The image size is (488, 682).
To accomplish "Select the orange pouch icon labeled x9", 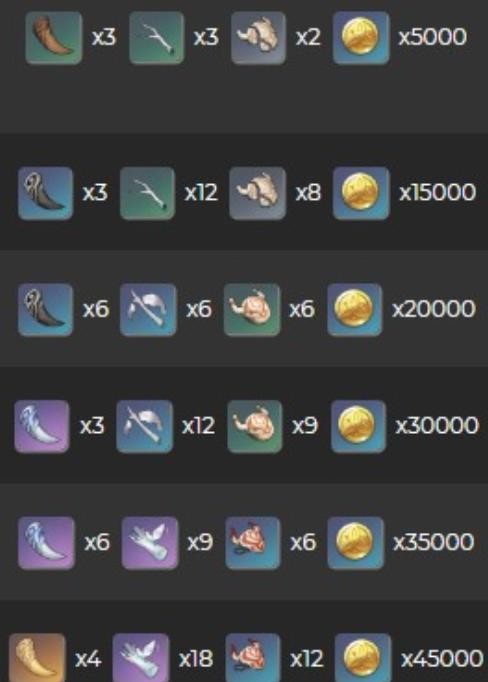I will click(255, 426).
